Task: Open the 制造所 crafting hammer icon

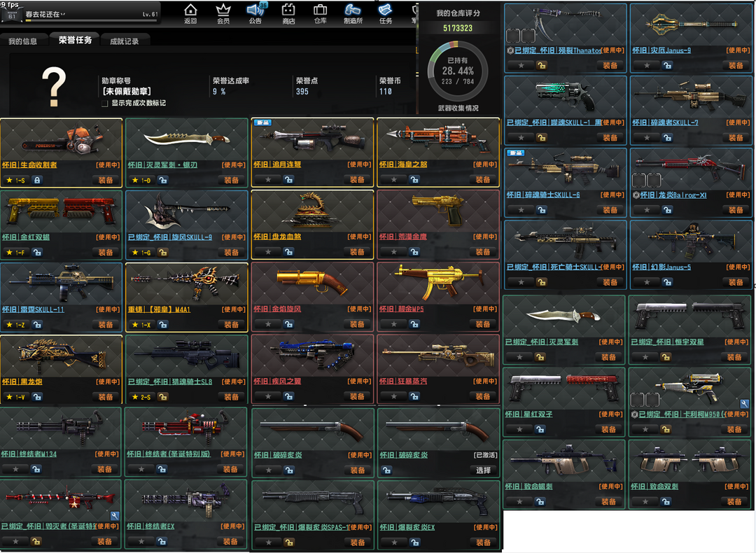Action: click(353, 13)
